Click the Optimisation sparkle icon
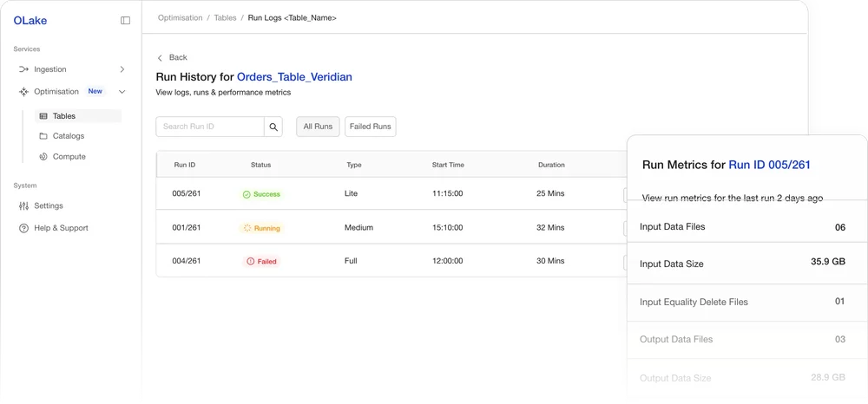This screenshot has width=868, height=404. (x=23, y=92)
